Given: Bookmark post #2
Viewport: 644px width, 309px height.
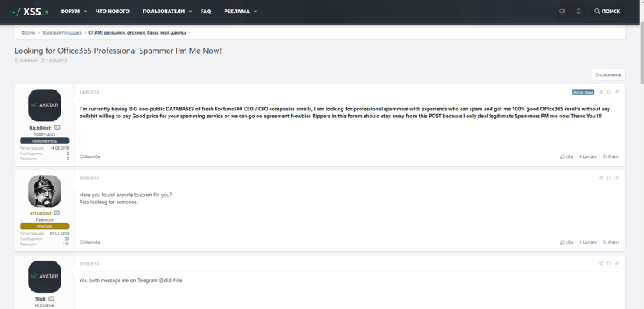Looking at the screenshot, I should pos(609,179).
